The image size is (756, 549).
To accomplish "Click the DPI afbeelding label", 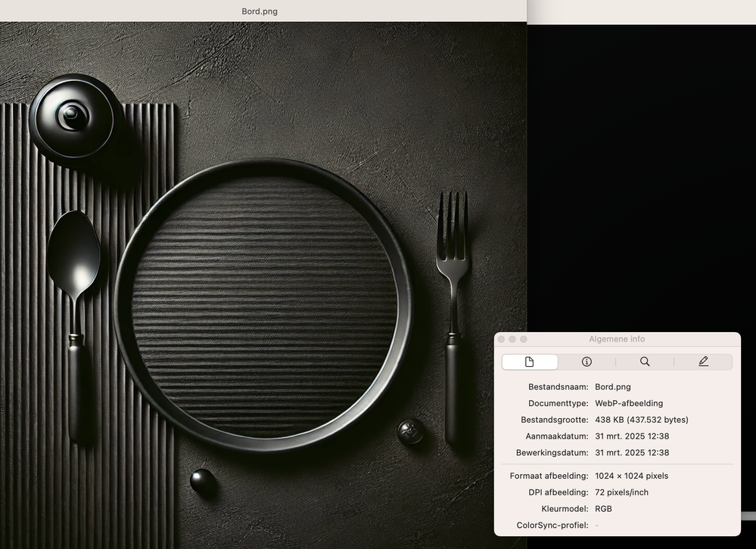I will click(558, 492).
